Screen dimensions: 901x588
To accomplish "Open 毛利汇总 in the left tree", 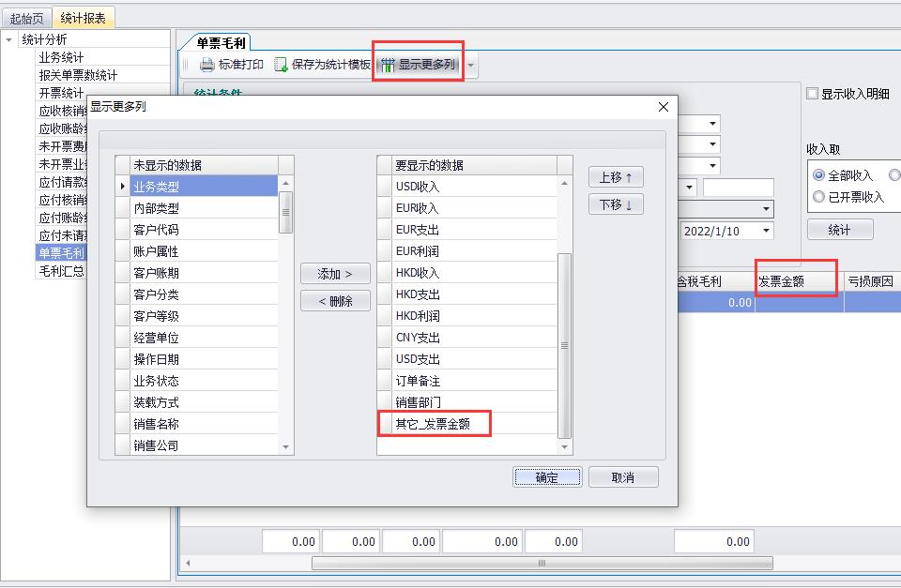I will coord(61,271).
